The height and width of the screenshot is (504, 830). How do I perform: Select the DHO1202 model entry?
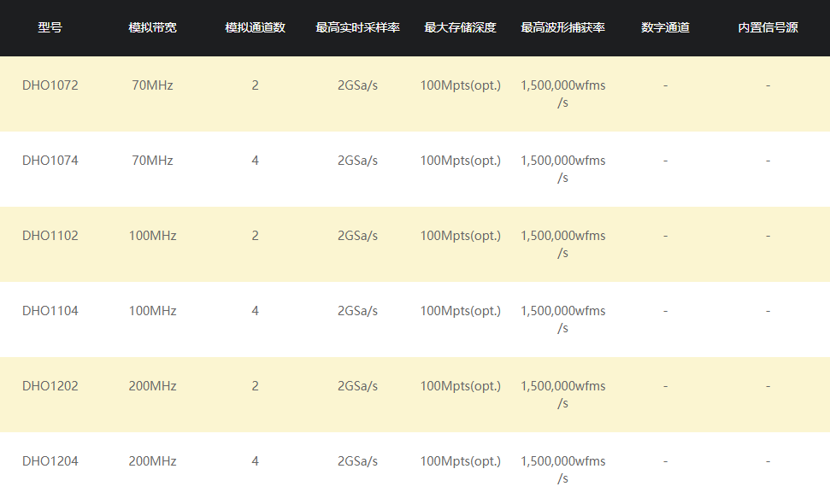pos(50,386)
